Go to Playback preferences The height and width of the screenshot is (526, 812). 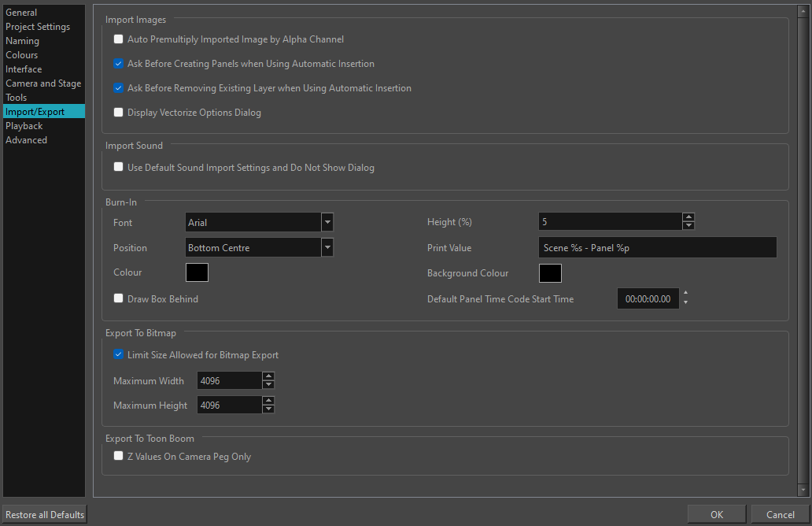[44, 126]
